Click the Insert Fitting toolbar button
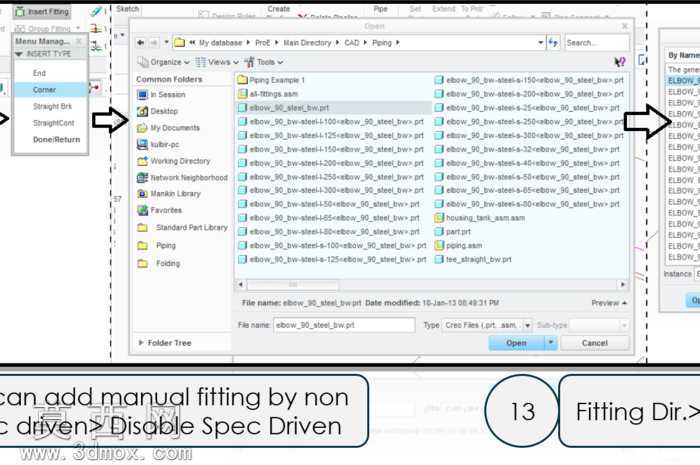The width and height of the screenshot is (700, 465). (43, 12)
